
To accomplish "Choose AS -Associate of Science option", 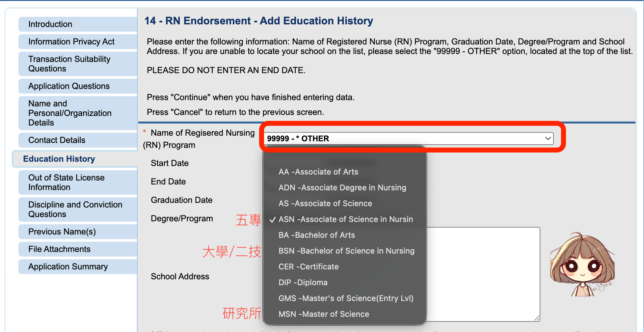I will pyautogui.click(x=344, y=203).
